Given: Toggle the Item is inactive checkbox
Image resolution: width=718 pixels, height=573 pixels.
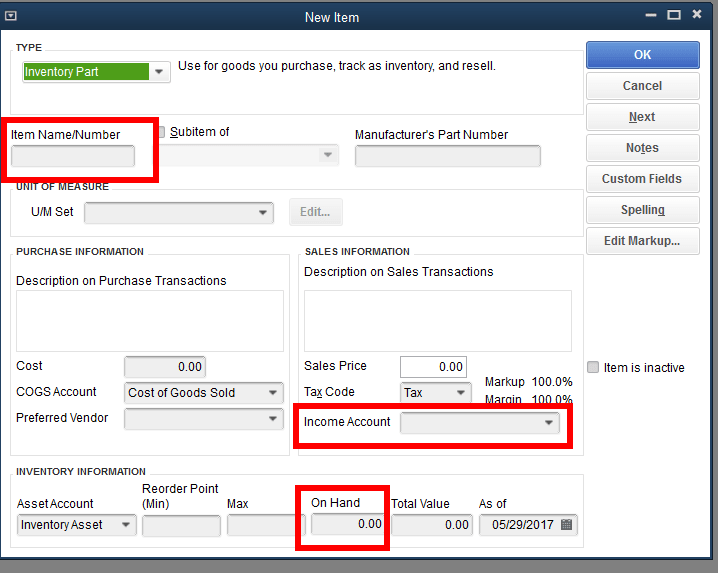Looking at the screenshot, I should coord(593,367).
